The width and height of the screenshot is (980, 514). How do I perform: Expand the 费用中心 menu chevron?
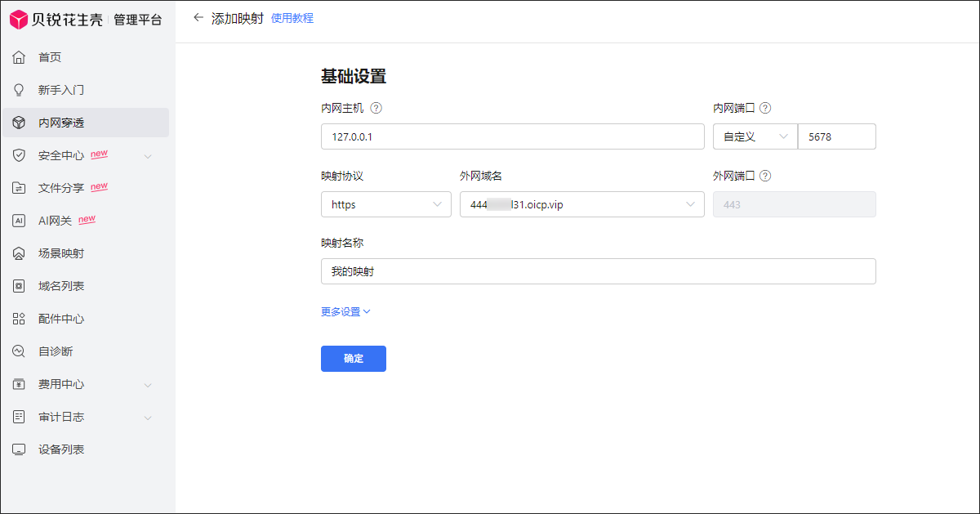click(148, 384)
